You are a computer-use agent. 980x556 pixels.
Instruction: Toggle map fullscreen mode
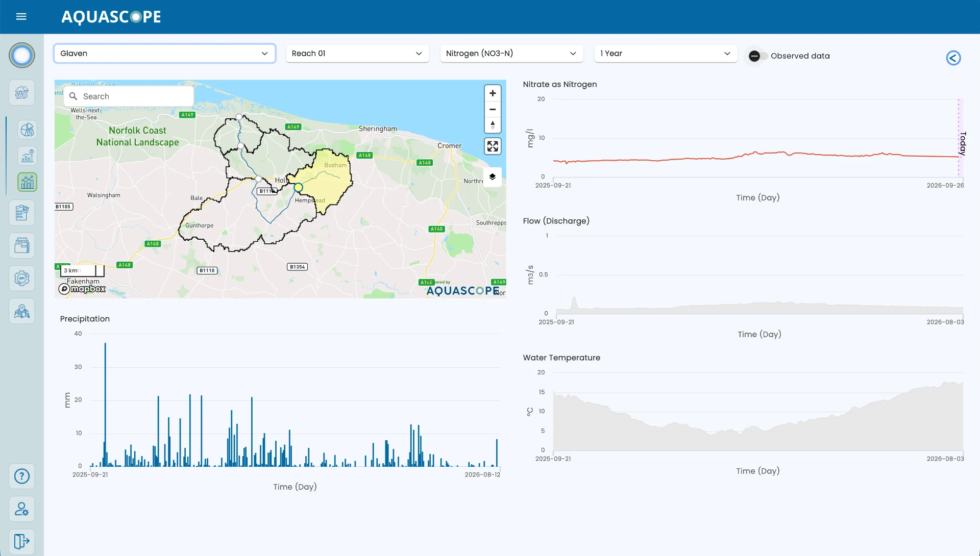tap(493, 146)
